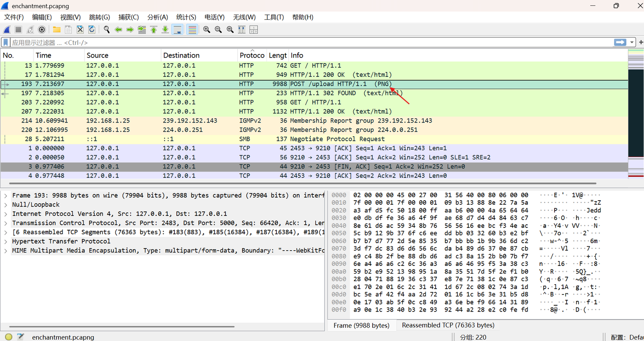Open display filter history dropdown
Viewport: 644px width, 341px height.
(x=632, y=42)
